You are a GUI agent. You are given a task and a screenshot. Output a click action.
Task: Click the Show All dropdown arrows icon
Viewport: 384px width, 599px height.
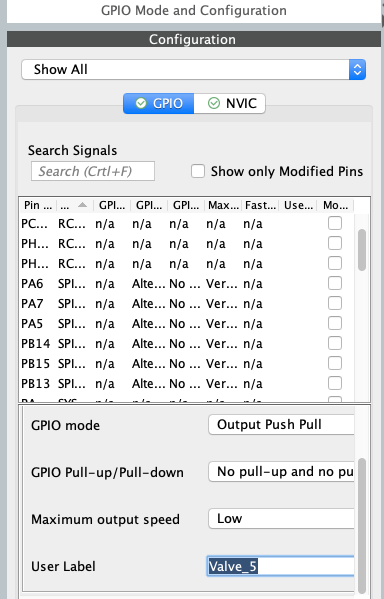click(x=357, y=70)
